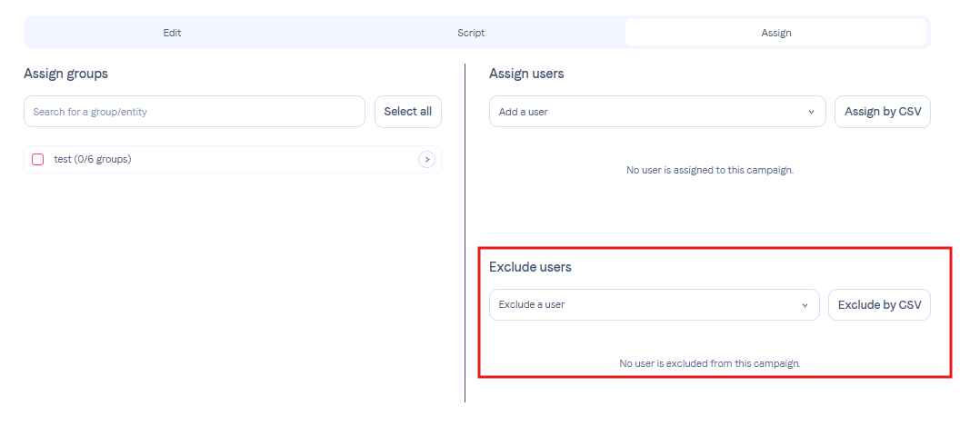This screenshot has height=436, width=980.
Task: Click the Add a user chevron arrow
Action: click(x=811, y=112)
